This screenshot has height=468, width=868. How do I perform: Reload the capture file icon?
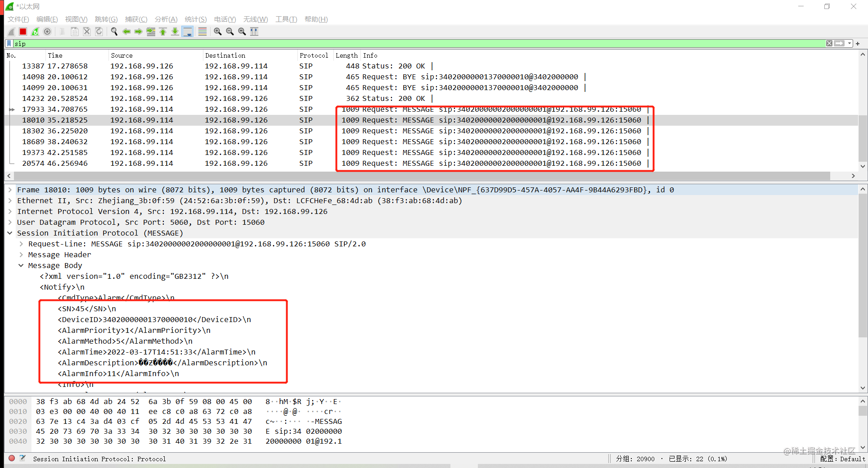(x=99, y=32)
